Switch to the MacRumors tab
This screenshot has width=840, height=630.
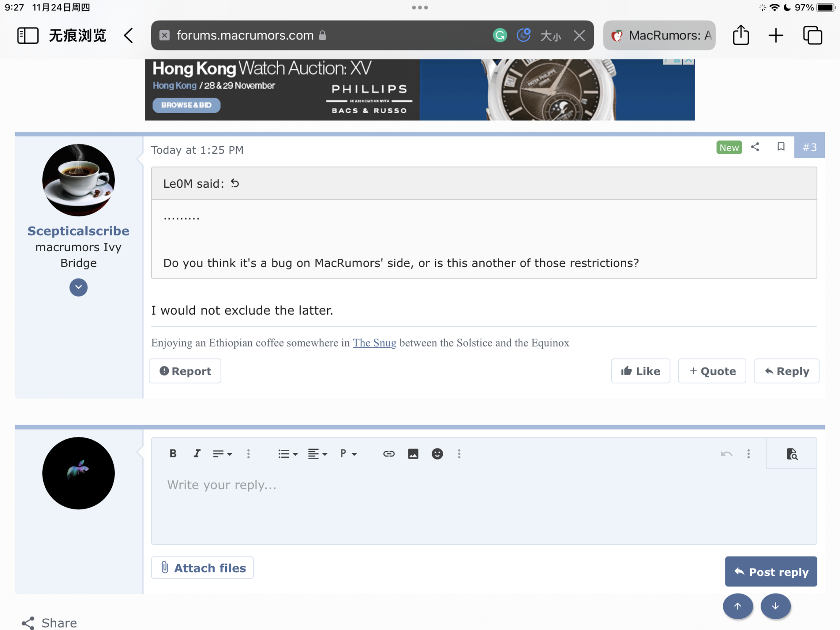659,35
